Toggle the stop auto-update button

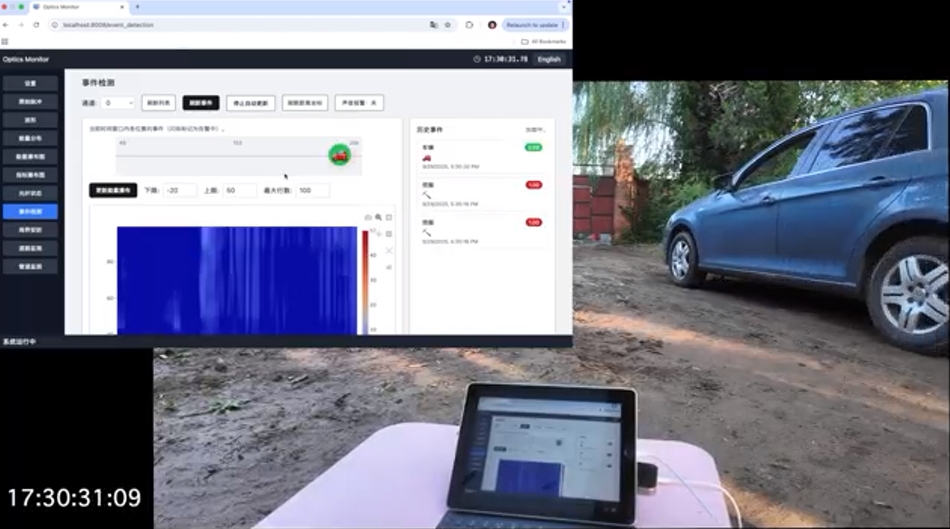pos(250,102)
